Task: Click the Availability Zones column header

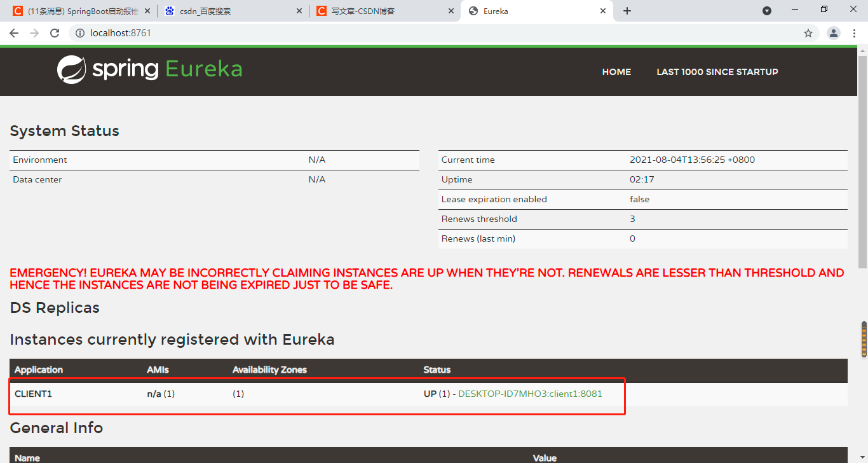Action: 269,370
